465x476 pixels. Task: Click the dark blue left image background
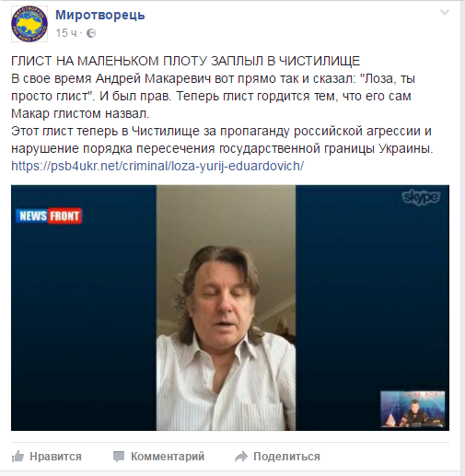84,308
